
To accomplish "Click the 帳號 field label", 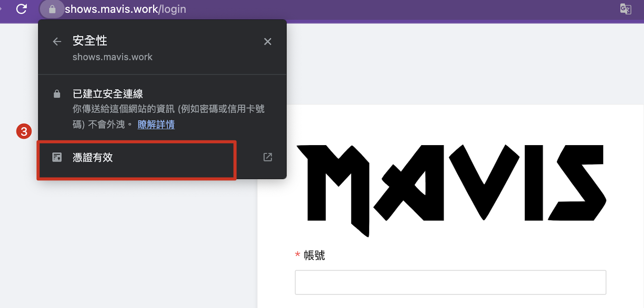I will (x=314, y=255).
